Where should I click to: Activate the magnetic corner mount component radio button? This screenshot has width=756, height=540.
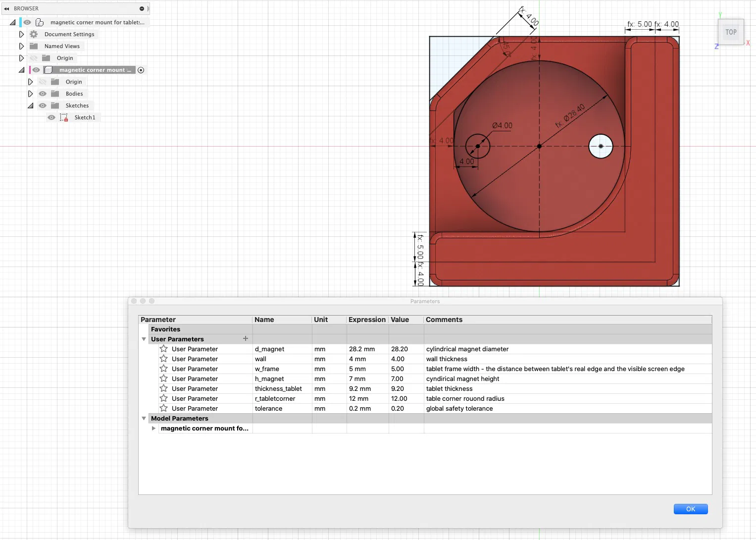(141, 70)
